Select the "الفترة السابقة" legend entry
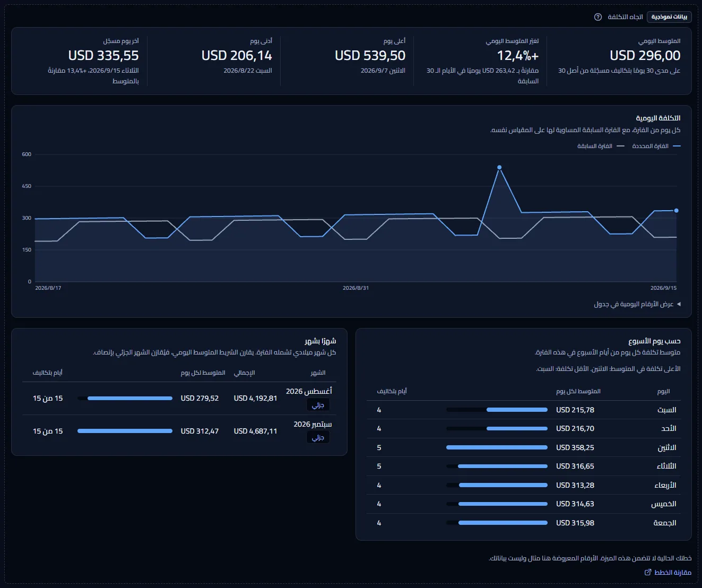The height and width of the screenshot is (588, 702). [x=601, y=146]
